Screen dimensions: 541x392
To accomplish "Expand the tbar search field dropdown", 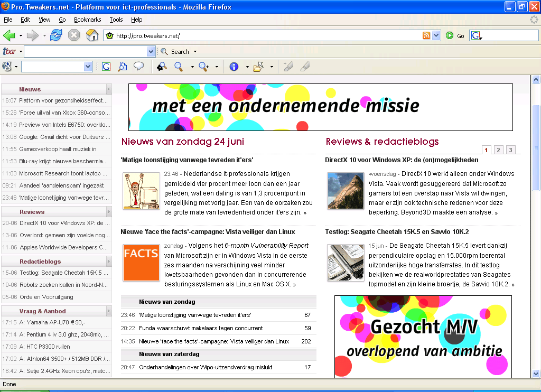I will (x=151, y=51).
